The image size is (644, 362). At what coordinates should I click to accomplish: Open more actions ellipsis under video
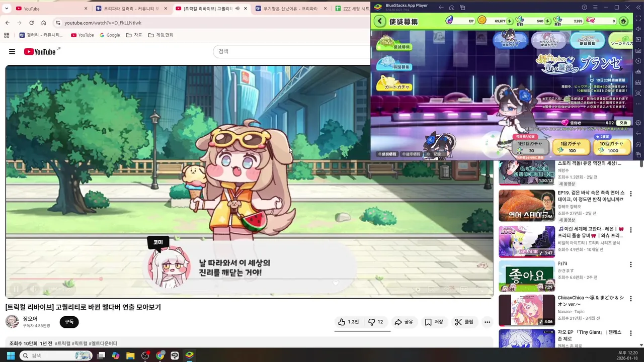487,322
